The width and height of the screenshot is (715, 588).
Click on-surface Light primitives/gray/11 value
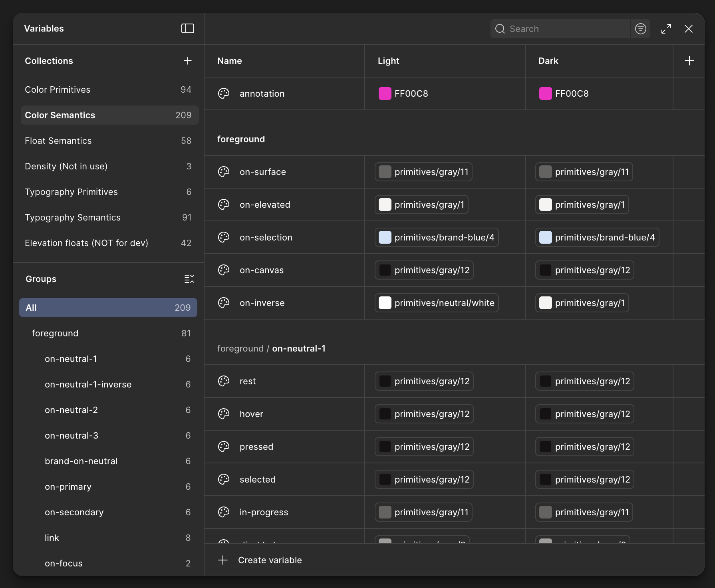423,172
